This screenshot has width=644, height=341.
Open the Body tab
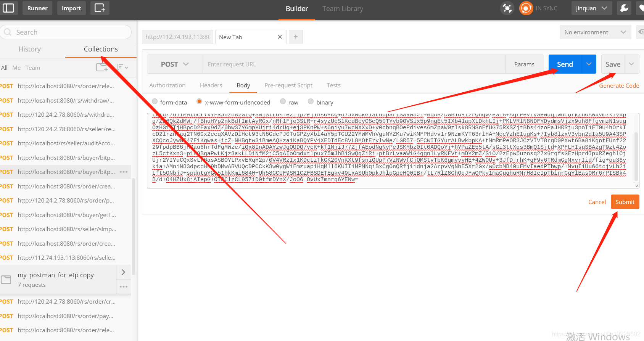coord(243,85)
